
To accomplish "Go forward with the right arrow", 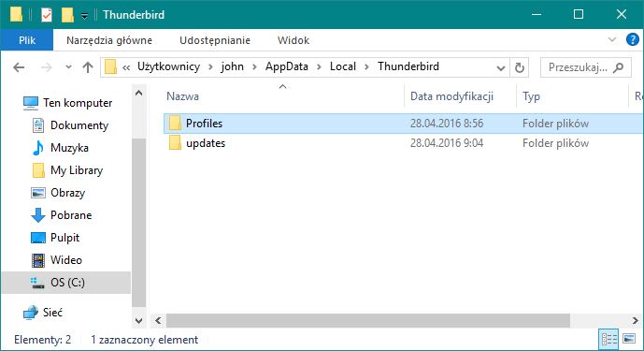I will point(47,67).
